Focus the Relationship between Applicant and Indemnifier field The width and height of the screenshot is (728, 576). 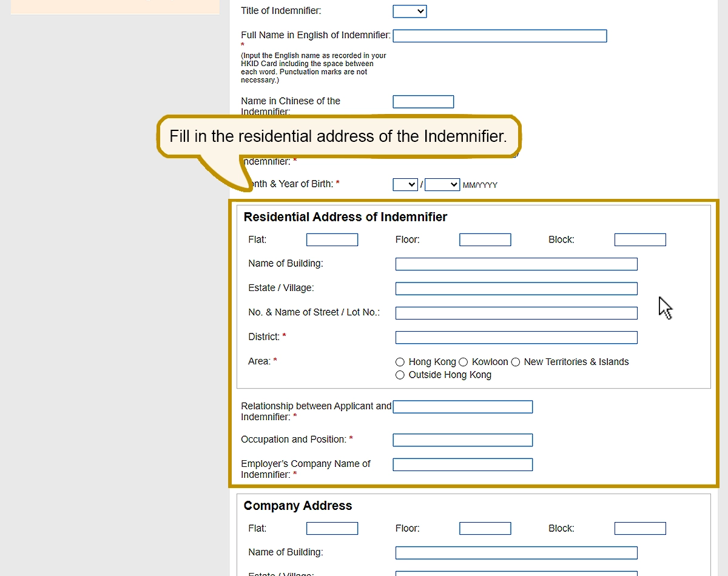coord(462,407)
